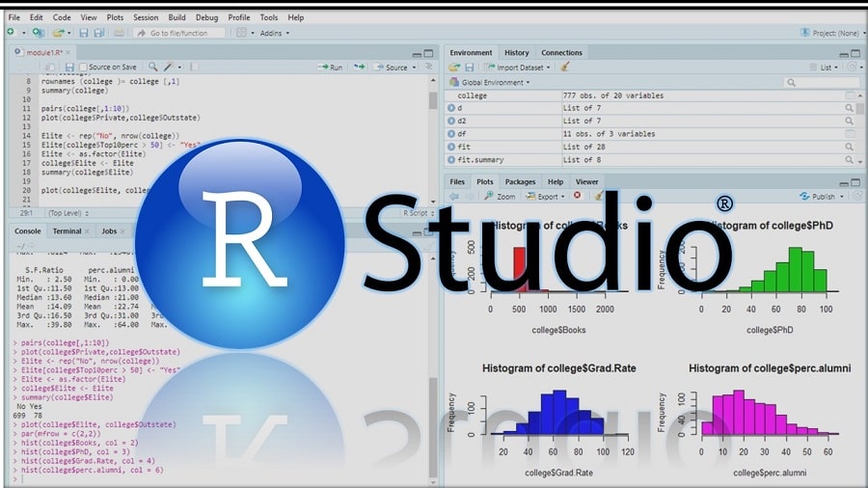Click the Source button in the editor

(x=392, y=67)
